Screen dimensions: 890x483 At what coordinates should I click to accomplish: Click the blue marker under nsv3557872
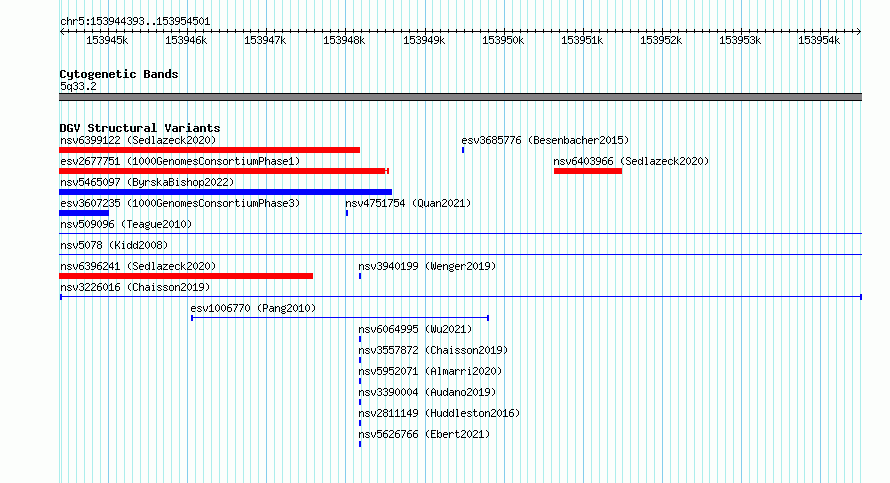tap(360, 360)
